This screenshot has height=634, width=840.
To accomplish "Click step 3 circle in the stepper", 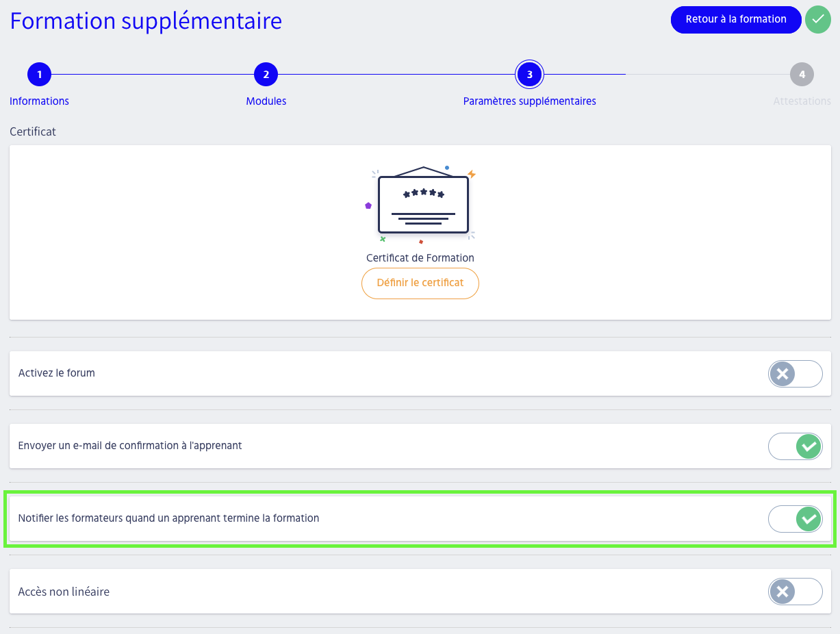I will pos(529,75).
